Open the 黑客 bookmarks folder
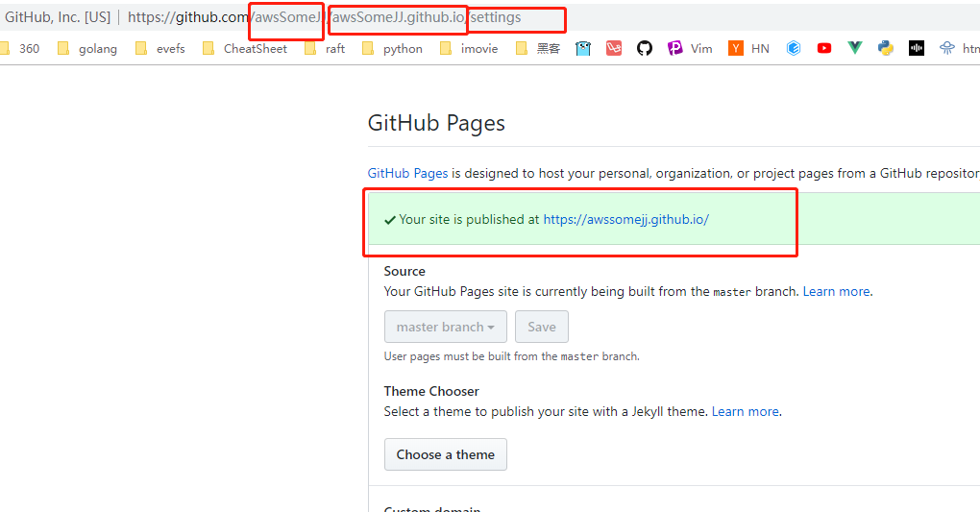 coord(538,49)
